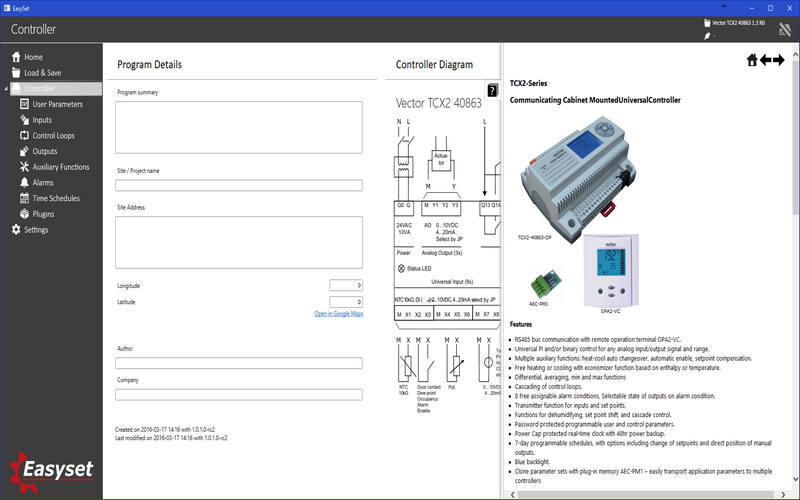
Task: Click the Latitude value field
Action: [x=346, y=302]
